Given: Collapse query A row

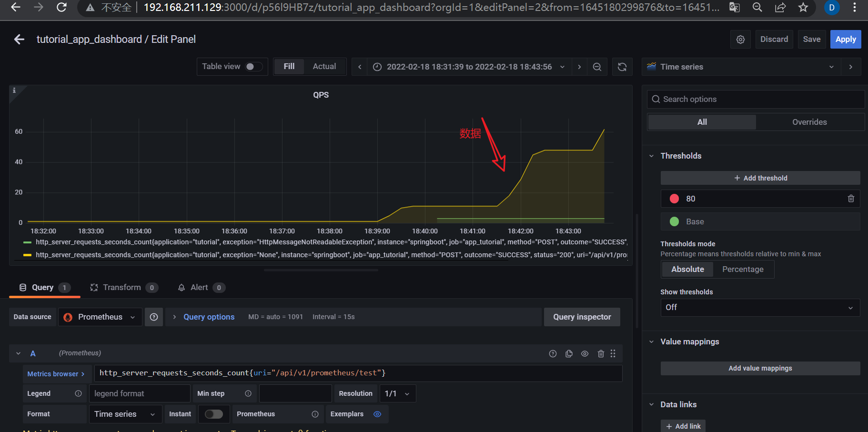Looking at the screenshot, I should click(18, 353).
